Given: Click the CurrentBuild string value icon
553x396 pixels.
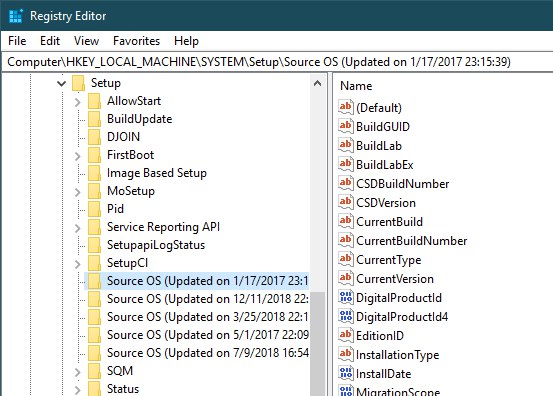Looking at the screenshot, I should click(346, 221).
